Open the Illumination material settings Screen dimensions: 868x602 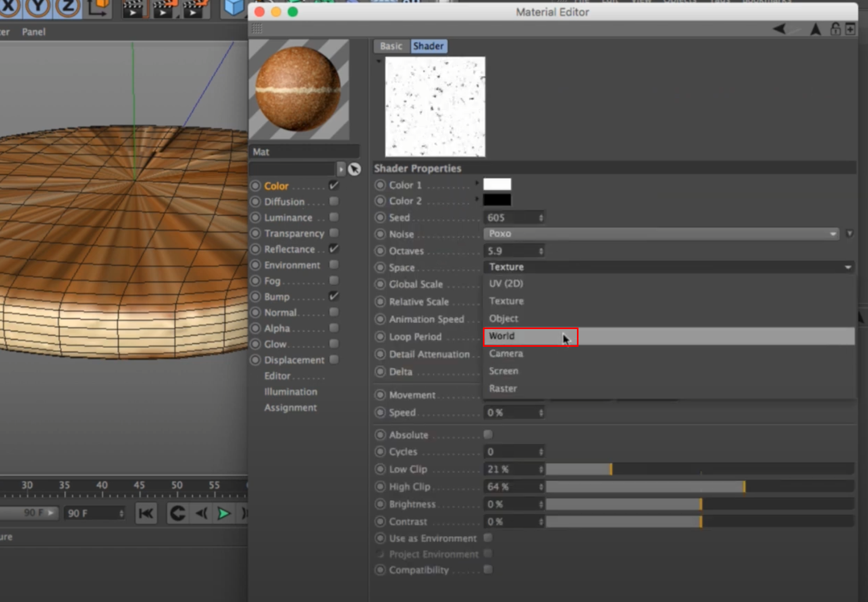click(x=291, y=392)
